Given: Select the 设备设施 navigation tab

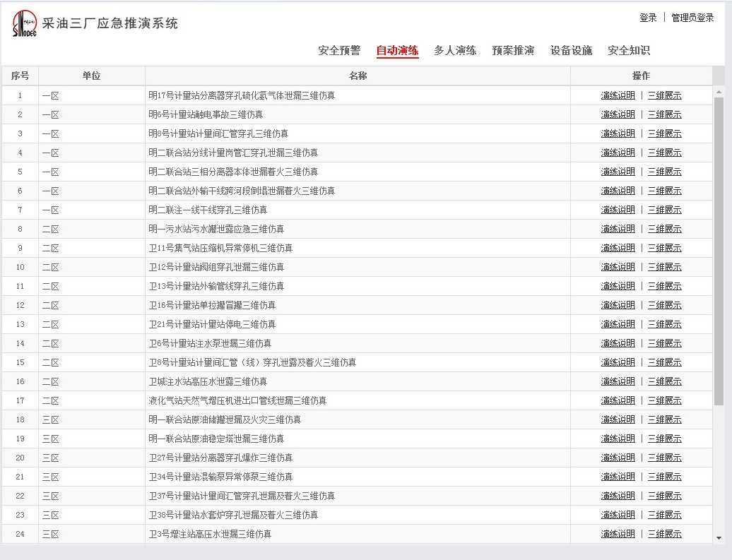Looking at the screenshot, I should [571, 51].
